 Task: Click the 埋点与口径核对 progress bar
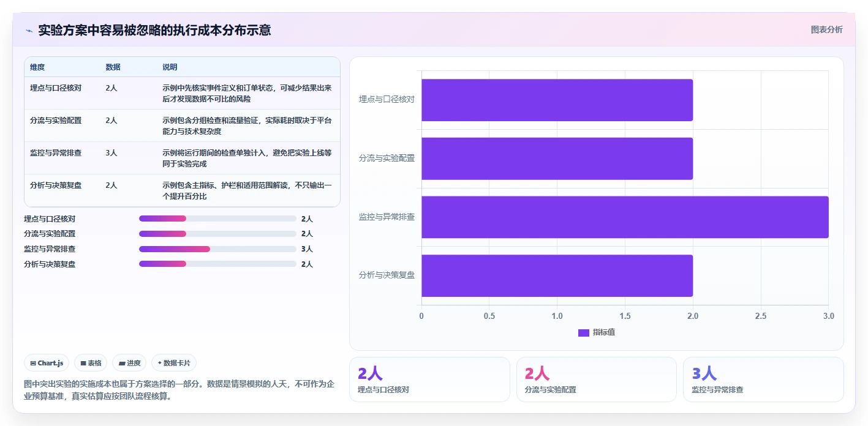[x=217, y=219]
